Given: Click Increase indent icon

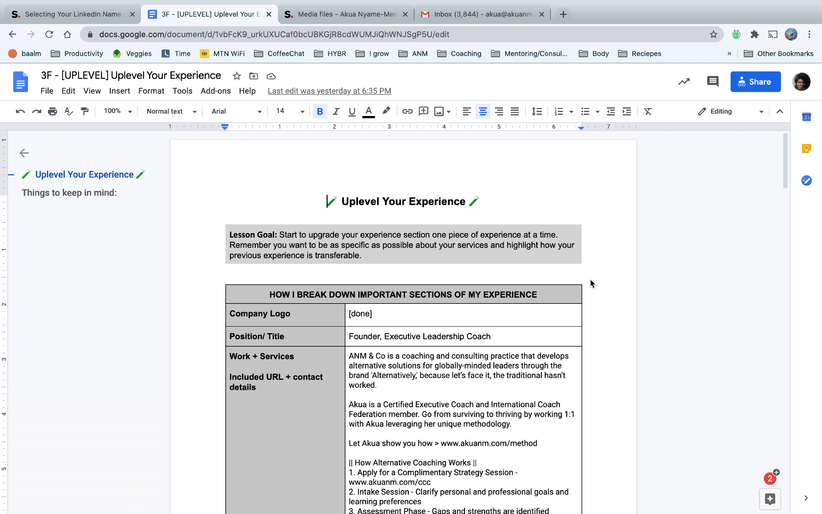Looking at the screenshot, I should (626, 111).
